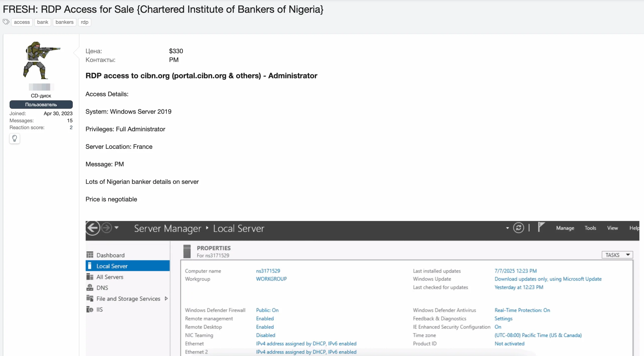Click the $330 price value
Image resolution: width=644 pixels, height=356 pixels.
[176, 51]
